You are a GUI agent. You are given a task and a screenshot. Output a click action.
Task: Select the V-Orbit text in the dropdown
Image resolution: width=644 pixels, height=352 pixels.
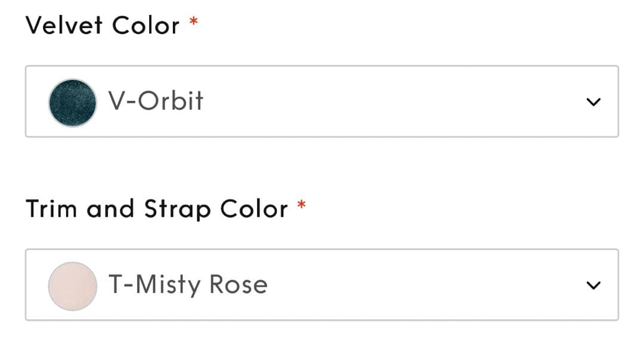click(x=156, y=101)
